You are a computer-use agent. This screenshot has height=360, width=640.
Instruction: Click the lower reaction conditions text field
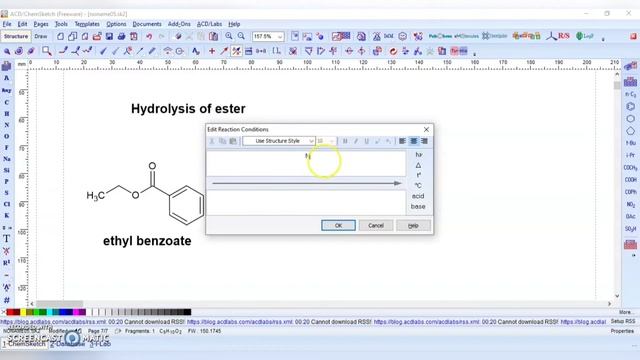tap(307, 202)
